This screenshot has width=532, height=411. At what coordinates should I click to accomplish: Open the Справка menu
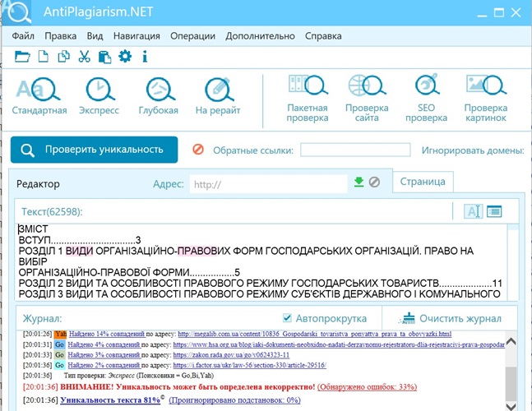pos(323,36)
